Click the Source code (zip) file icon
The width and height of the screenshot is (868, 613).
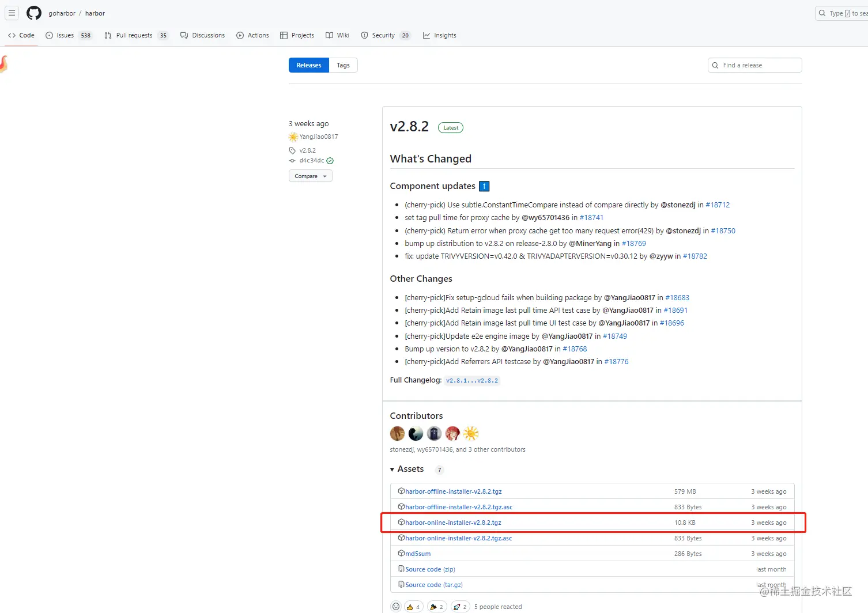coord(401,569)
